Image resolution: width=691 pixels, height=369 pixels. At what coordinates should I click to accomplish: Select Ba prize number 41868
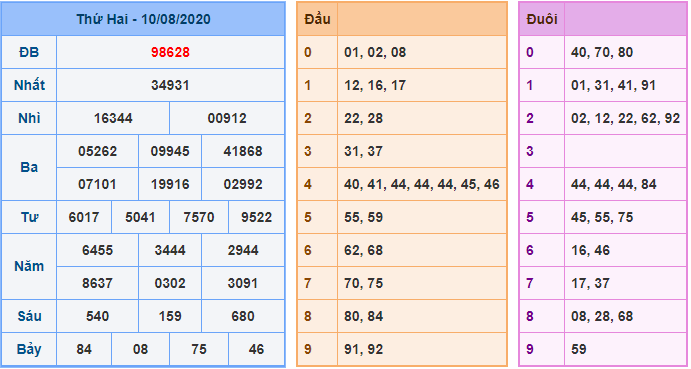tap(243, 151)
